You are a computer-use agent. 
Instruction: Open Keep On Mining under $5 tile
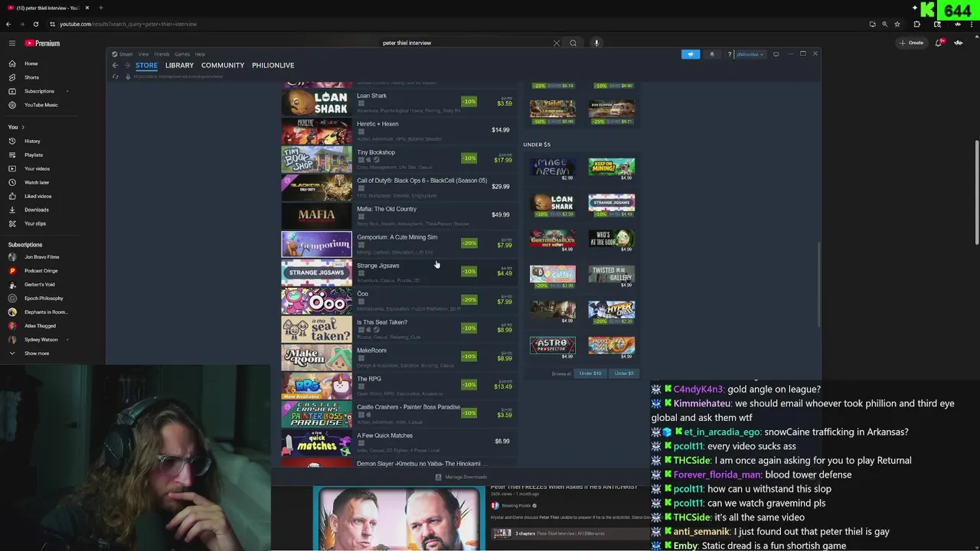tap(611, 168)
